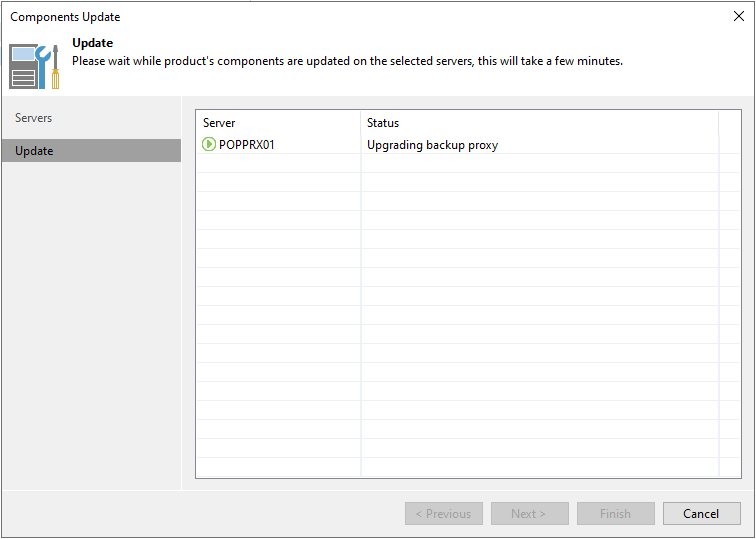Click the green running status icon beside POPPRX01
The image size is (756, 539).
coord(209,144)
